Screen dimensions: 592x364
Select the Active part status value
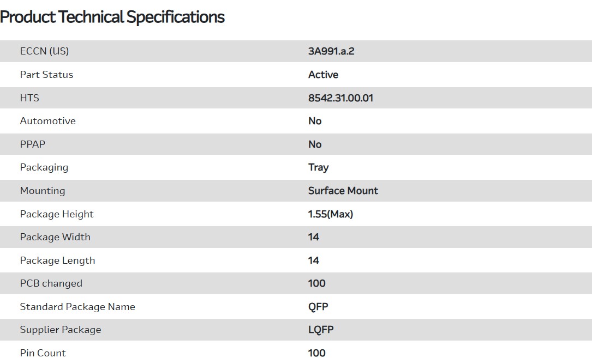coord(323,75)
